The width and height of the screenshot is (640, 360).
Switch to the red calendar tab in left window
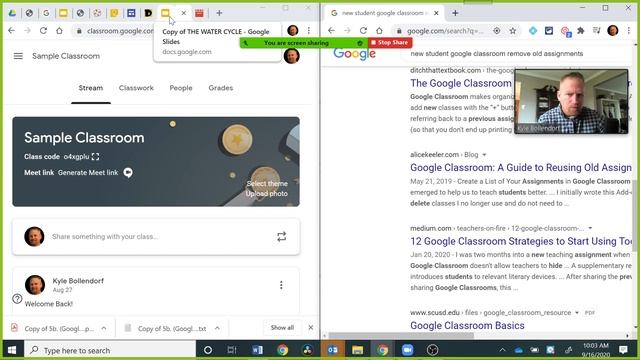point(199,13)
